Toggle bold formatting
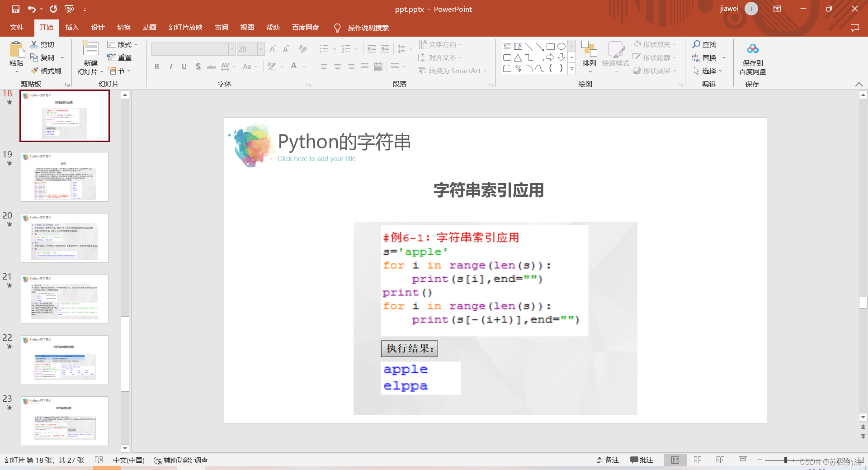This screenshot has width=868, height=470. (157, 66)
